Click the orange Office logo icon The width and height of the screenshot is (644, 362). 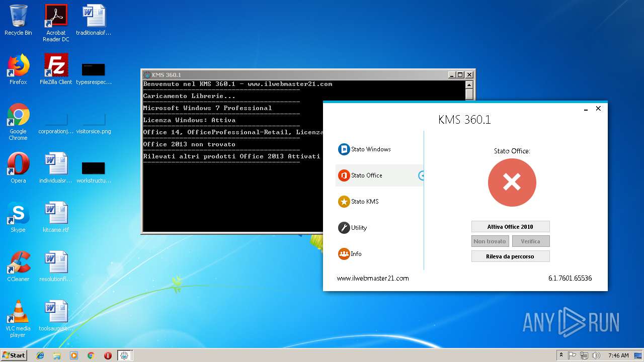(x=344, y=175)
